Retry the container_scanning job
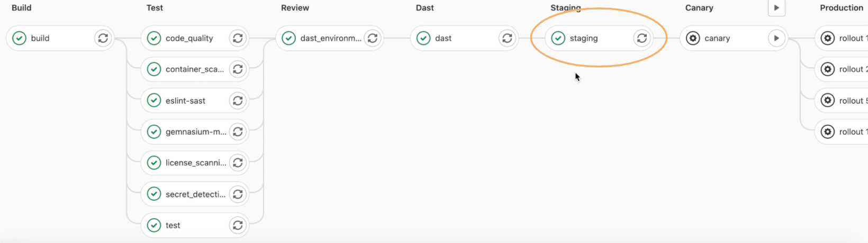 tap(238, 69)
